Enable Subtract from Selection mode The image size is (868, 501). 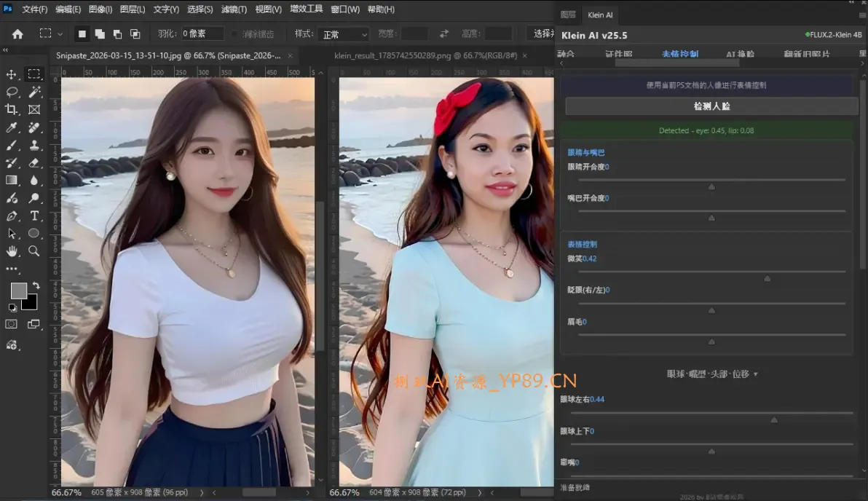(x=117, y=33)
